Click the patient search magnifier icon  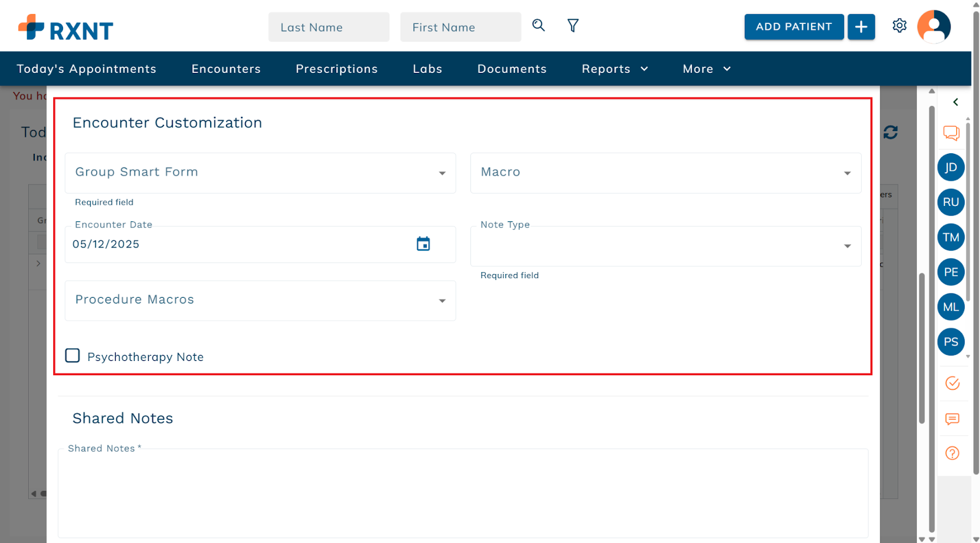click(x=538, y=25)
